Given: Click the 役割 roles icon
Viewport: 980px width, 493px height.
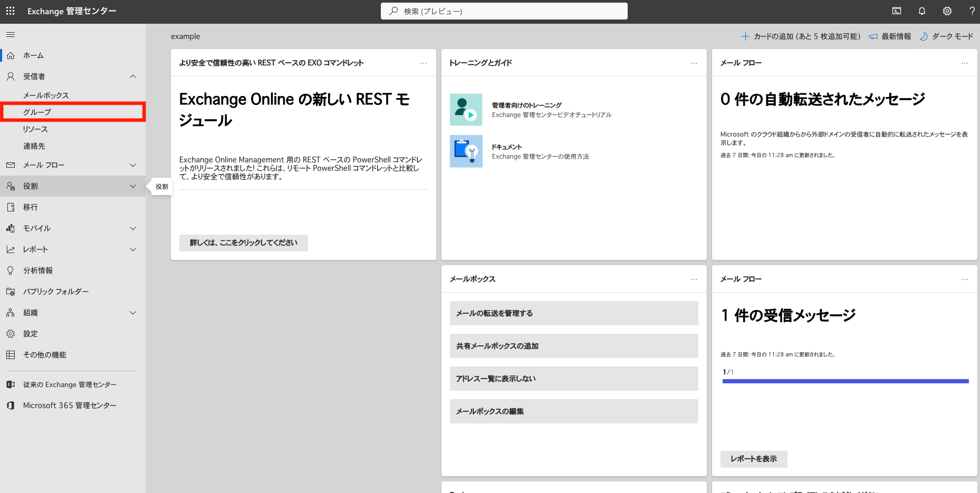Looking at the screenshot, I should coord(11,186).
